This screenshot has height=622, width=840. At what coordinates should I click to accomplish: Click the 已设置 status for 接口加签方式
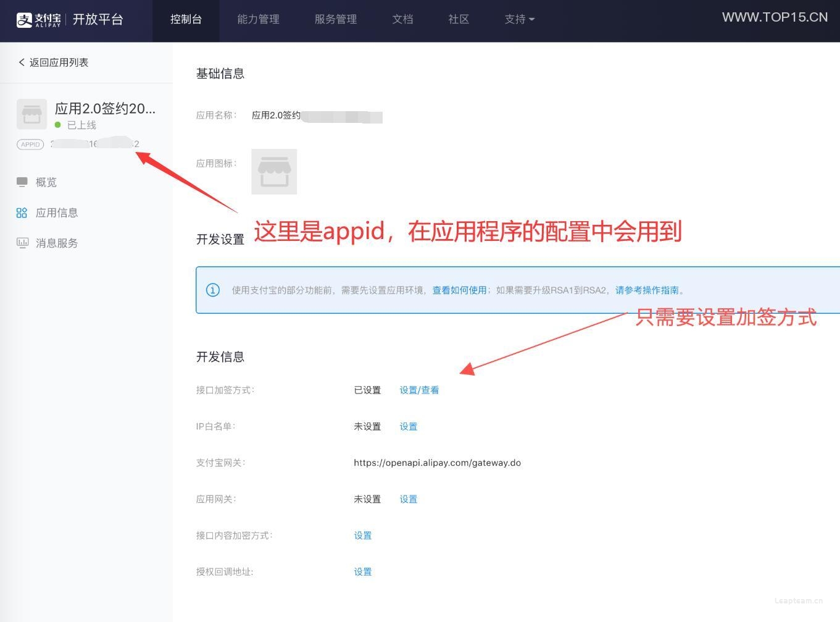pos(367,390)
